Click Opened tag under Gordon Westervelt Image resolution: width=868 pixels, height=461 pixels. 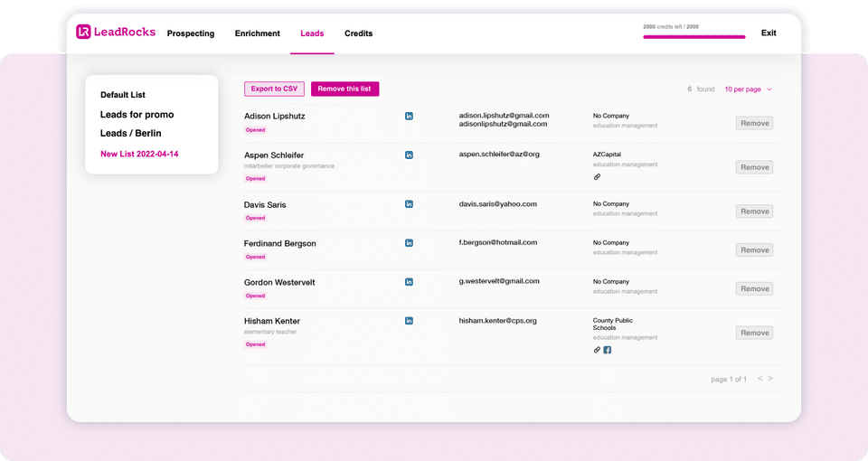coord(255,296)
